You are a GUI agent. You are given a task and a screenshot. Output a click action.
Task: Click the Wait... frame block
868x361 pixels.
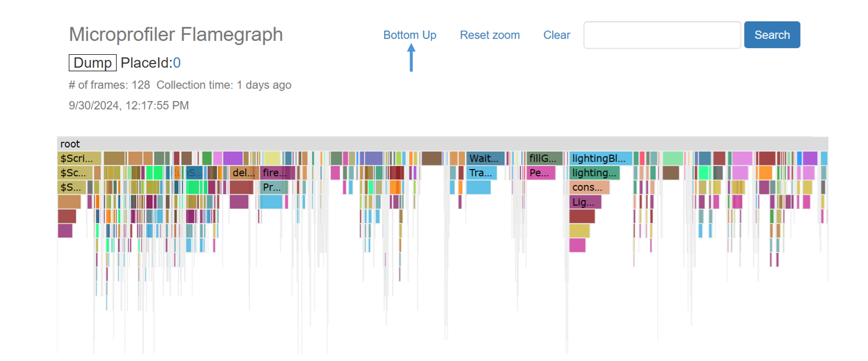click(485, 159)
